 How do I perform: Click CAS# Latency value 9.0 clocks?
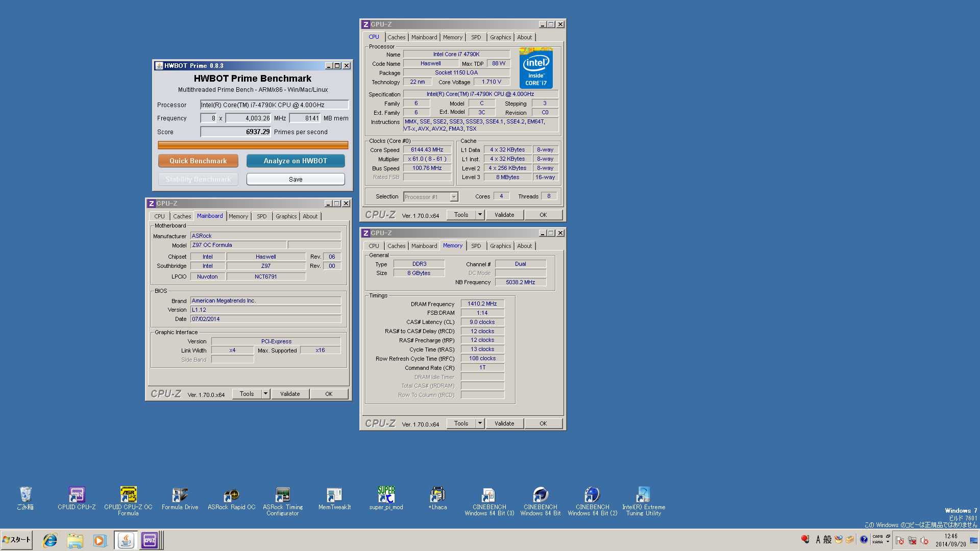[482, 322]
